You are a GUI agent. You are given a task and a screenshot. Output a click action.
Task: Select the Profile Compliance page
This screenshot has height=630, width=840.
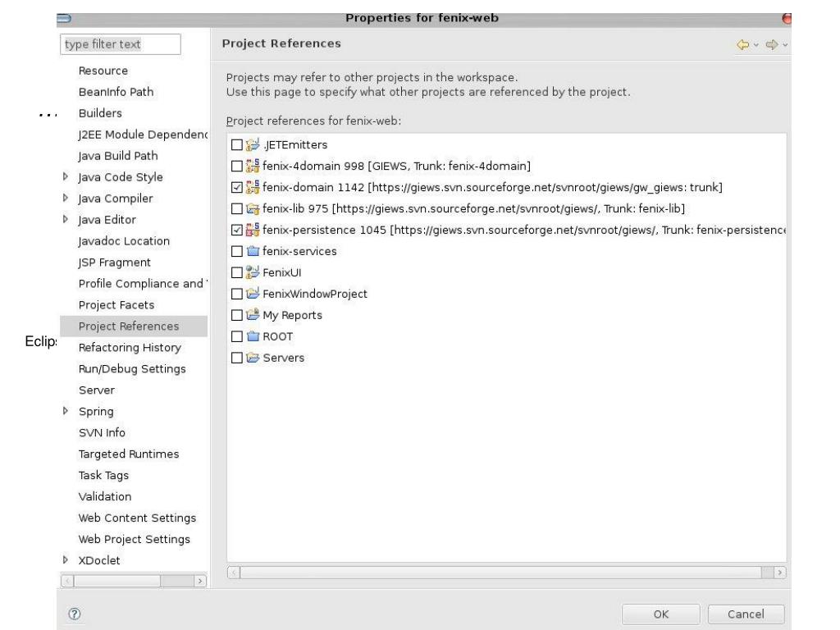tap(143, 284)
